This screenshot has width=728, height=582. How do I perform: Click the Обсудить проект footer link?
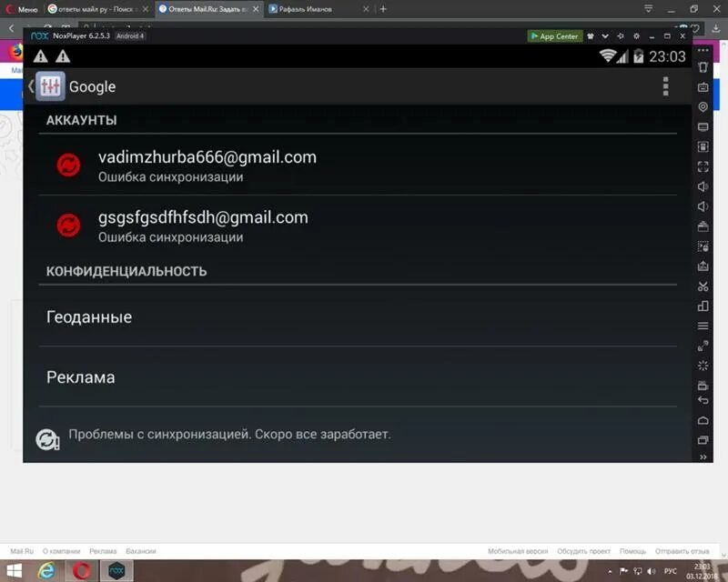click(583, 551)
